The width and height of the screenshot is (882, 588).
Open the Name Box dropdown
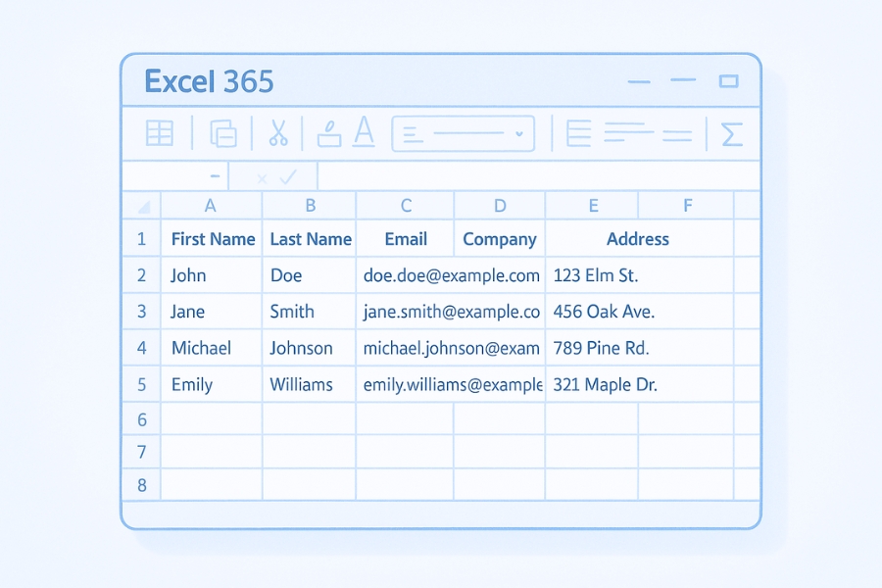(214, 176)
